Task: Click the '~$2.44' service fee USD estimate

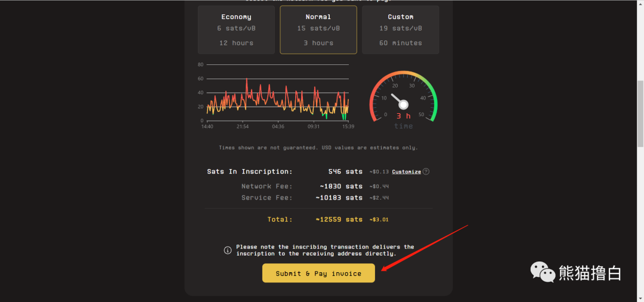Action: click(379, 198)
